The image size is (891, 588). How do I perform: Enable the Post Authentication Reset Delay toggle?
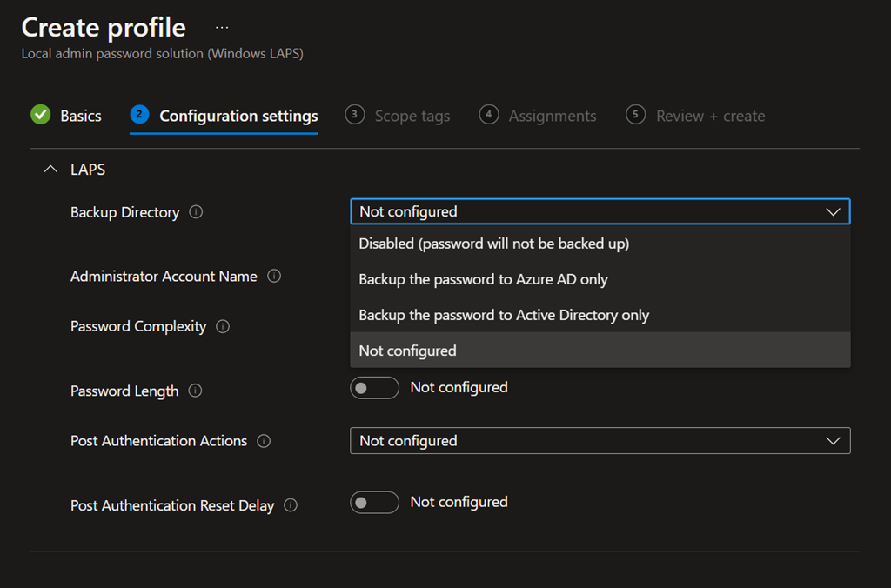click(x=374, y=503)
